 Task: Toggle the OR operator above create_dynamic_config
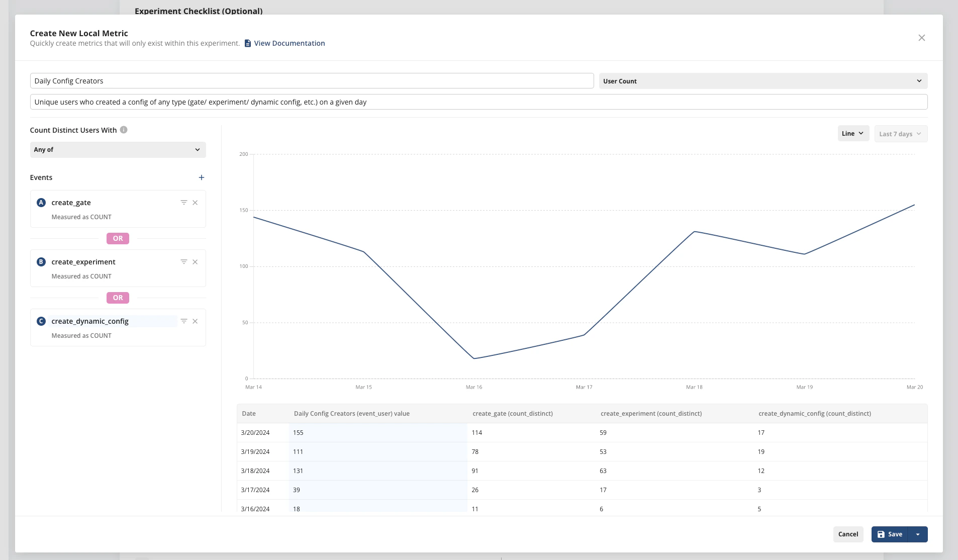coord(118,298)
